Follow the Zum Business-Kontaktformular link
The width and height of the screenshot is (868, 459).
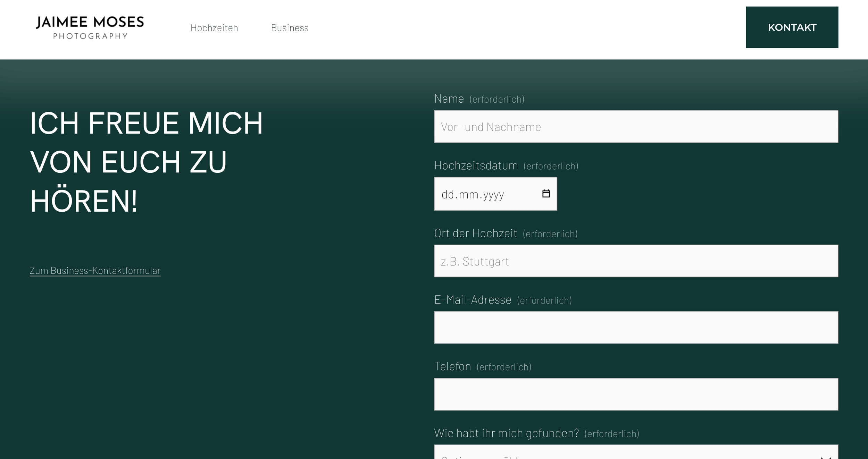pyautogui.click(x=95, y=271)
